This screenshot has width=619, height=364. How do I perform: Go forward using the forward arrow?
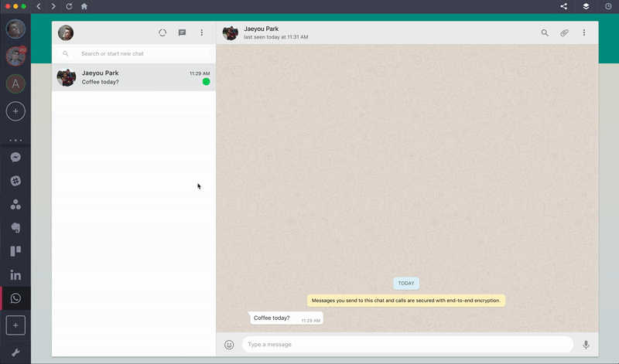tap(53, 6)
